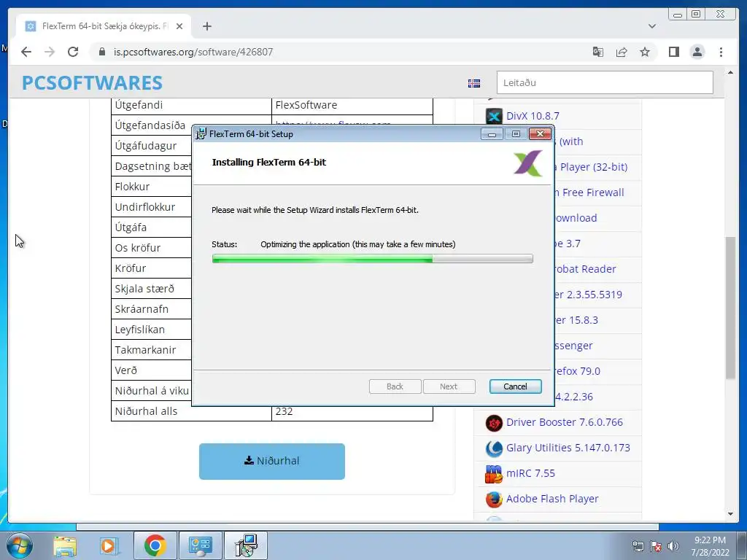The height and width of the screenshot is (560, 747).
Task: Click the Installing FlexTerm 64-bit heading
Action: (x=268, y=163)
